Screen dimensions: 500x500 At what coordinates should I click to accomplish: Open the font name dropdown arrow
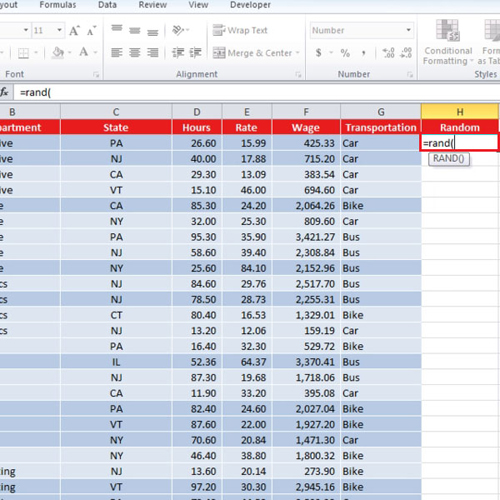pyautogui.click(x=26, y=30)
